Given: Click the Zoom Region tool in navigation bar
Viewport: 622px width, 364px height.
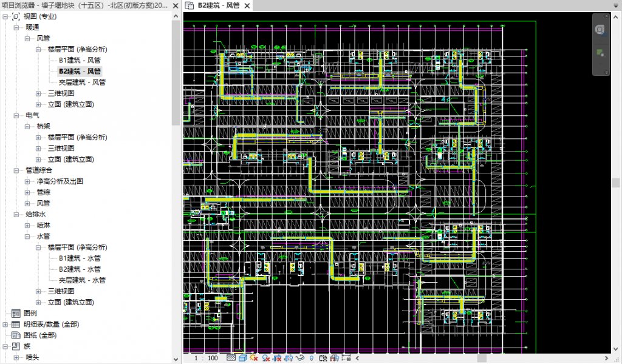Looking at the screenshot, I should 600,53.
